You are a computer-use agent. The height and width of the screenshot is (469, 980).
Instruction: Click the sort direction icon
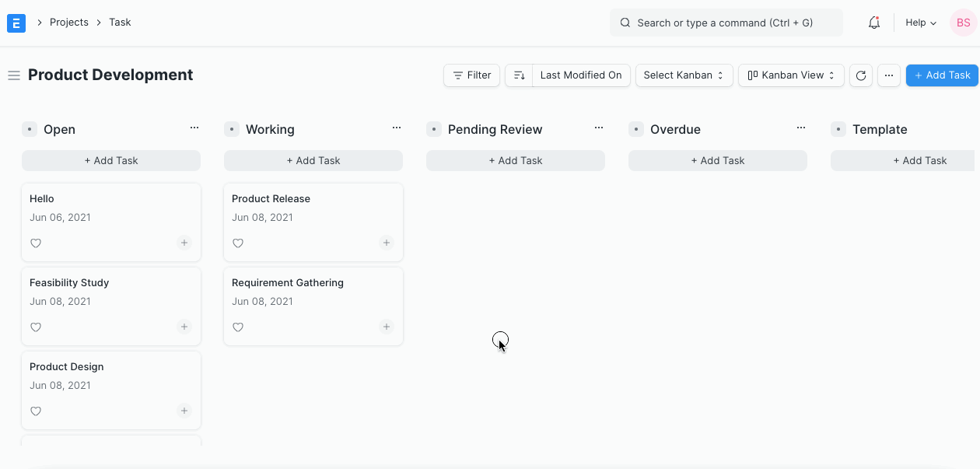click(518, 75)
